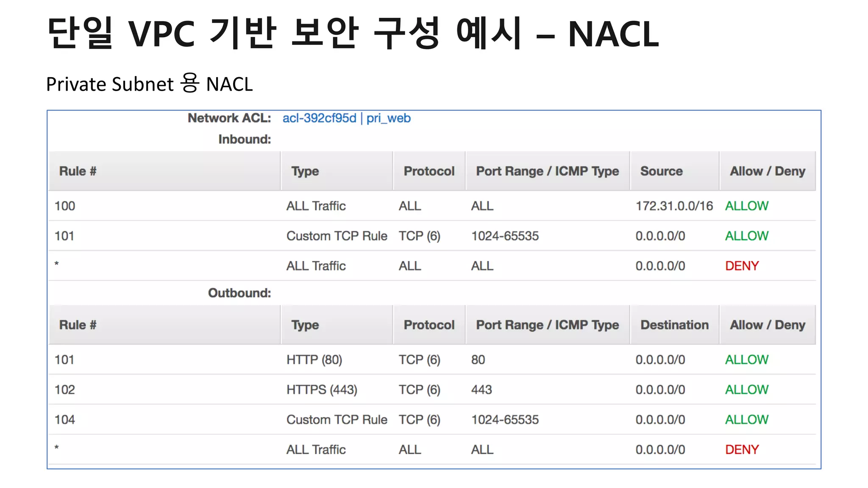The width and height of the screenshot is (868, 488).
Task: Click ALLOW in inbound rule 100 row
Action: pyautogui.click(x=747, y=206)
